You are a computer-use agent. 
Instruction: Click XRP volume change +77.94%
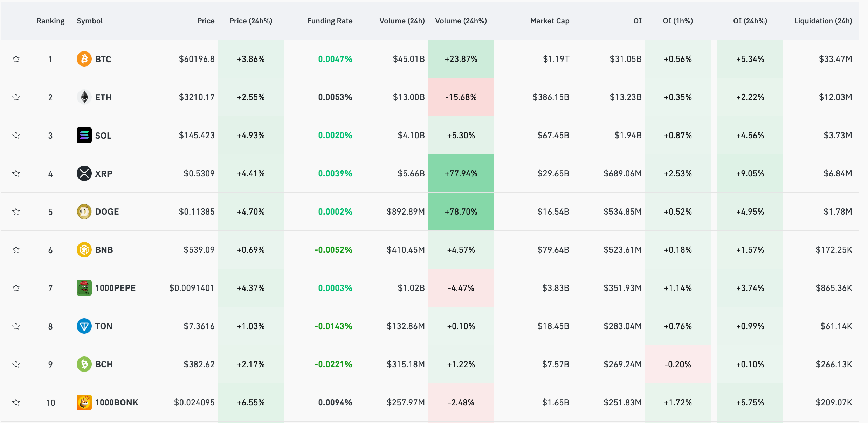tap(461, 173)
